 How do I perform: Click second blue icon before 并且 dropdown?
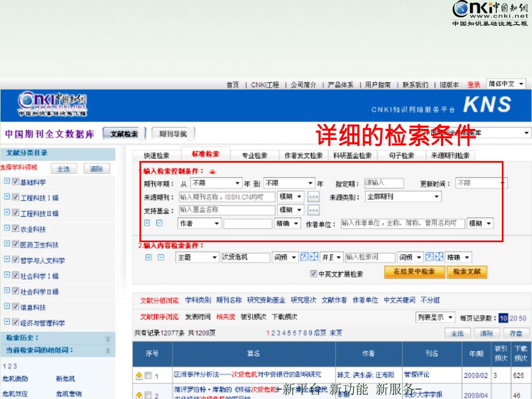coord(314,257)
